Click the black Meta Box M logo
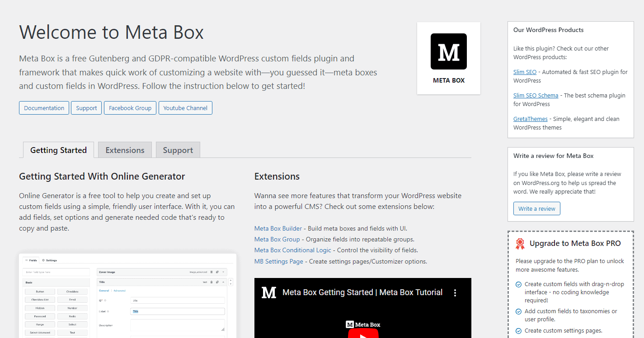 tap(448, 51)
